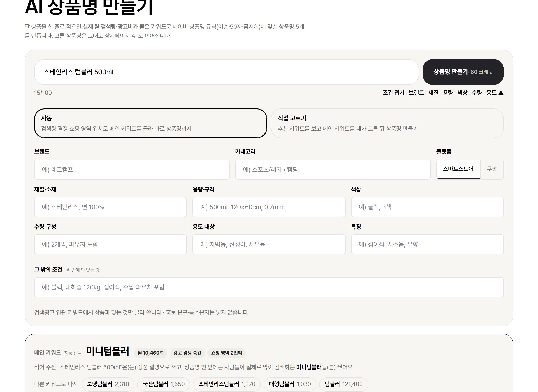Click the 재질·소재 input field
This screenshot has width=538, height=392.
(110, 207)
